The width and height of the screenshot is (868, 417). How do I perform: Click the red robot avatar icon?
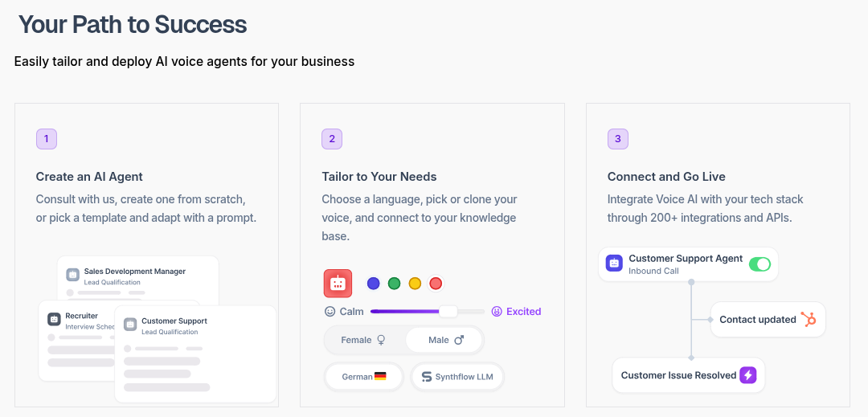tap(338, 284)
